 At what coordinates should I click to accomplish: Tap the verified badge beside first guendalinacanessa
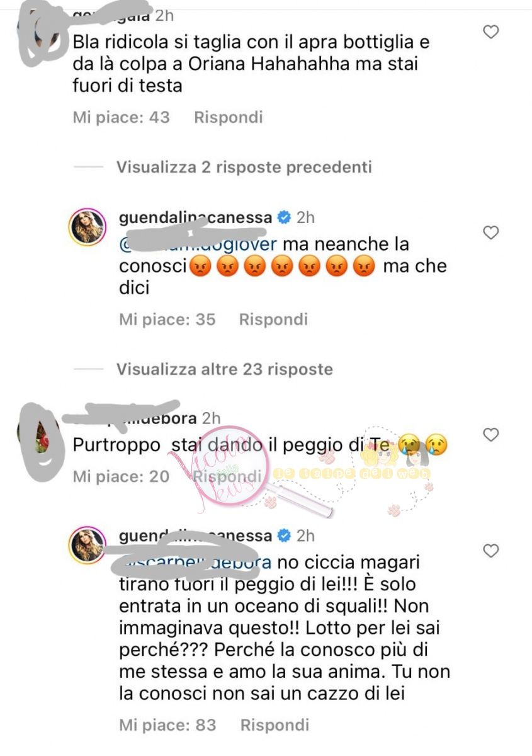[284, 218]
